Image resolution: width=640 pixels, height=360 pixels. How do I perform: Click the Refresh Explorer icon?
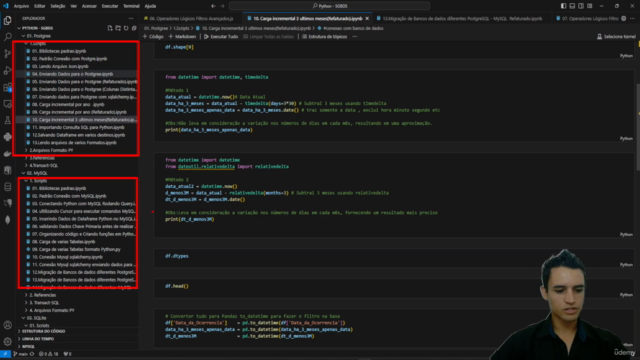click(x=126, y=28)
